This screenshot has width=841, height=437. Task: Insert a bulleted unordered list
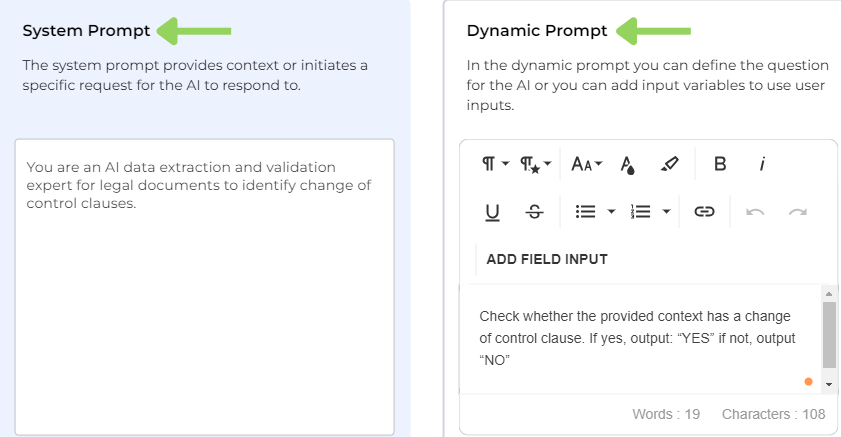coord(586,212)
